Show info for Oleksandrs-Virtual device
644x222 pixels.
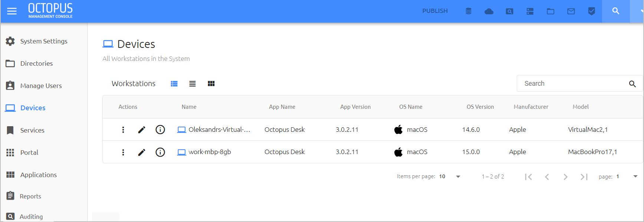coord(160,130)
